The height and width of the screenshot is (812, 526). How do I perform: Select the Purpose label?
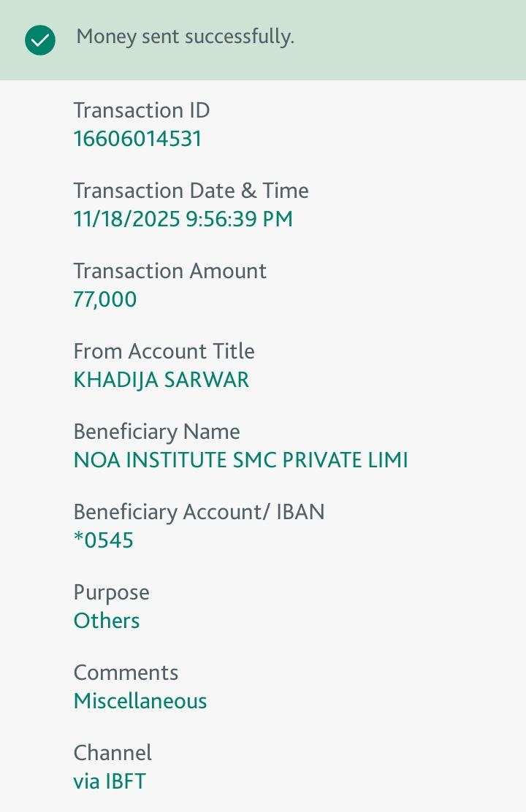(x=111, y=592)
